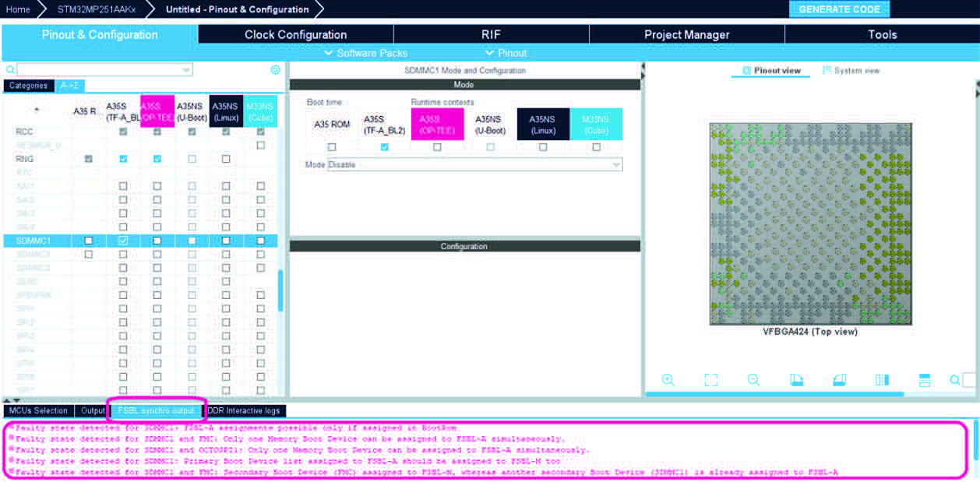
Task: Open DDR Interactive logs tab
Action: [244, 410]
